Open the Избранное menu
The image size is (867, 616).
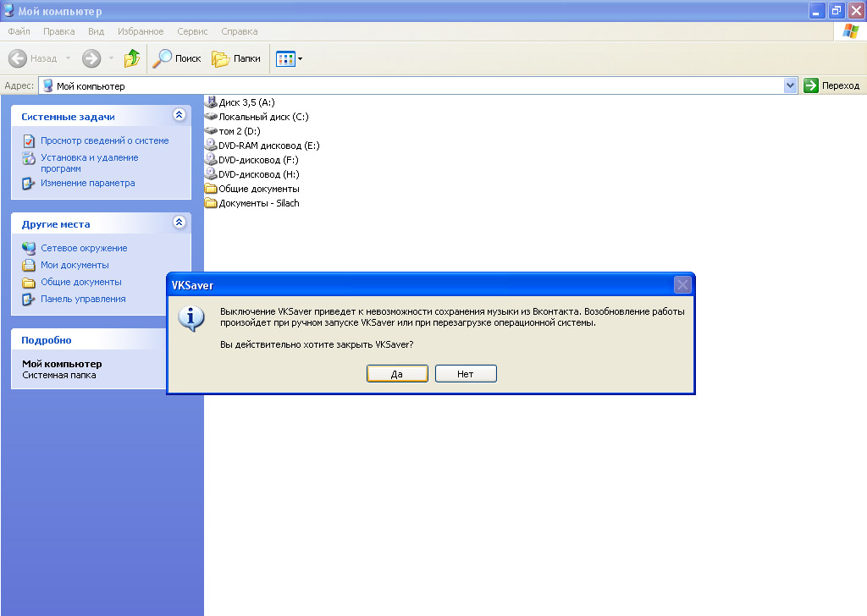[141, 31]
